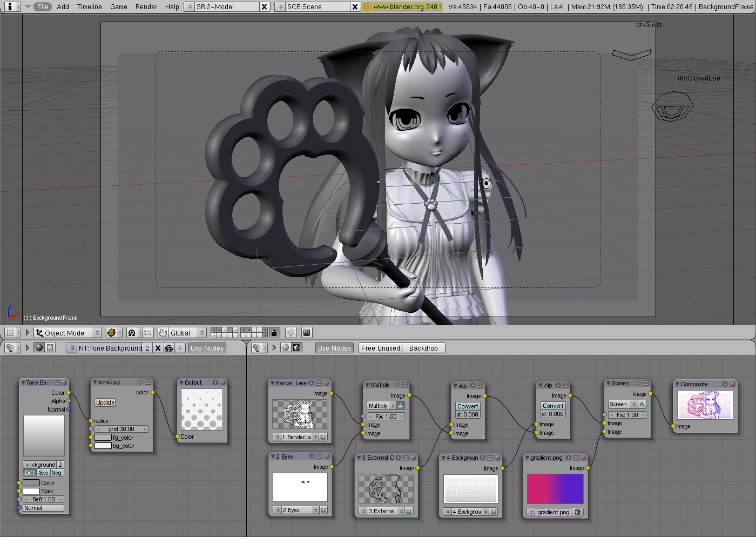The image size is (756, 537).
Task: Click the auto-name car icon for material
Action: coord(169,348)
